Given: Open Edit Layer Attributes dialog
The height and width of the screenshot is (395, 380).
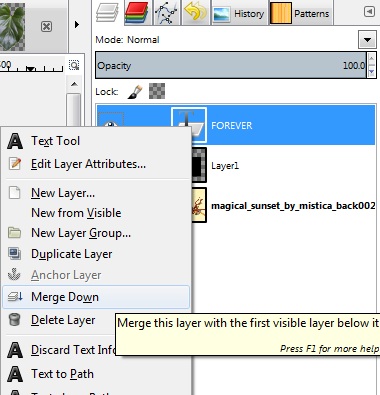Looking at the screenshot, I should [x=96, y=164].
